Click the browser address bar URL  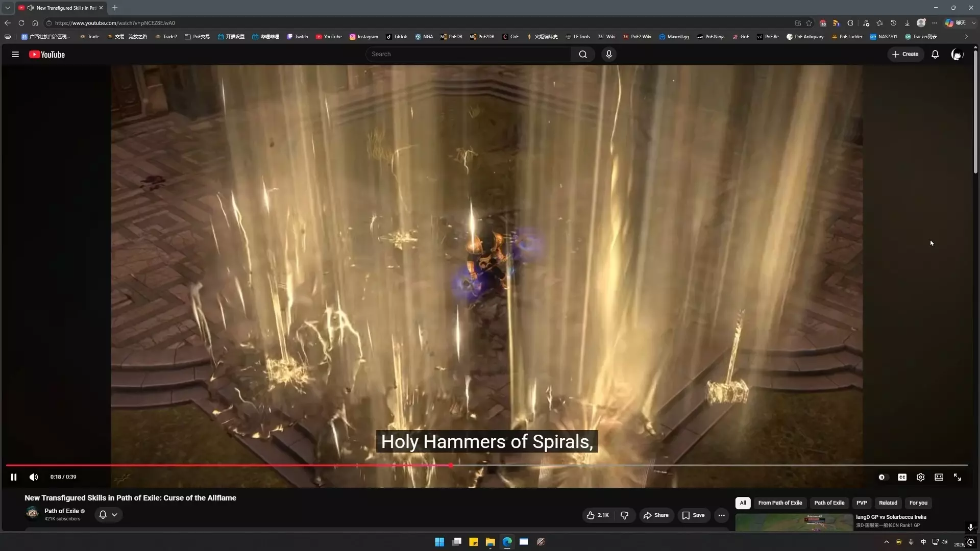pyautogui.click(x=115, y=23)
